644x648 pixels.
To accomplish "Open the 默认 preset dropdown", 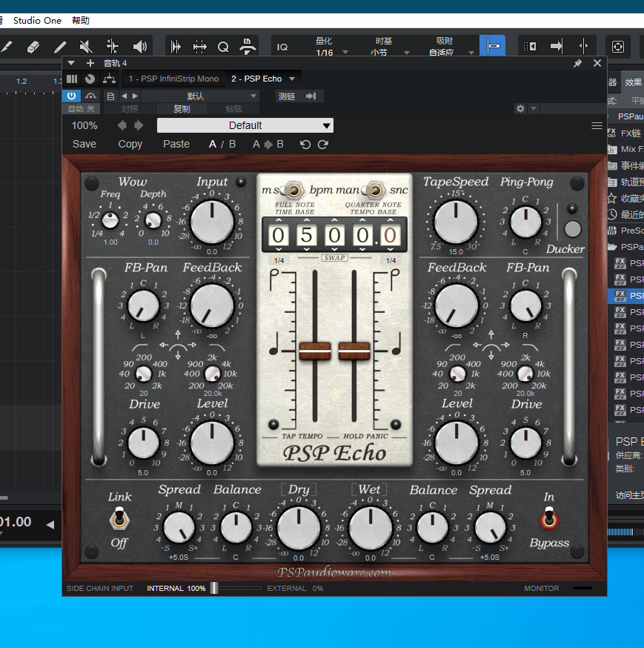I will 199,96.
